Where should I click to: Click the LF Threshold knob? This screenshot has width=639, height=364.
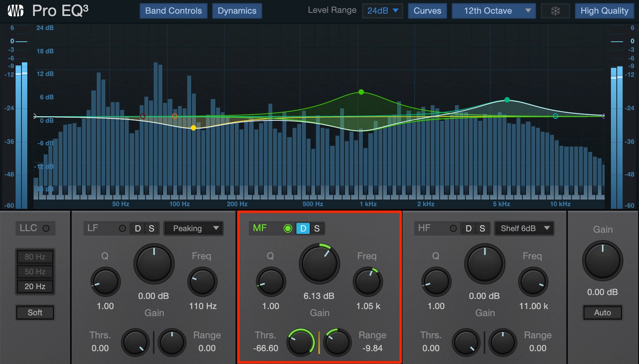pyautogui.click(x=135, y=343)
